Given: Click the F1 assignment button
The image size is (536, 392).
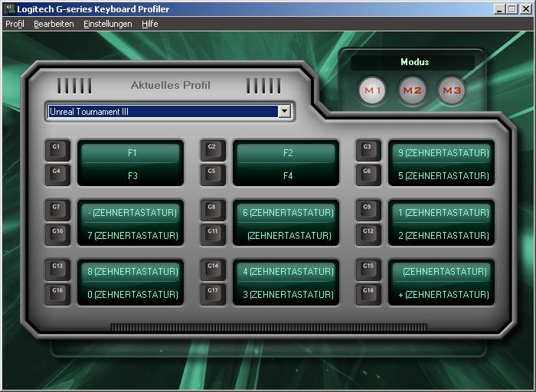Looking at the screenshot, I should tap(131, 153).
